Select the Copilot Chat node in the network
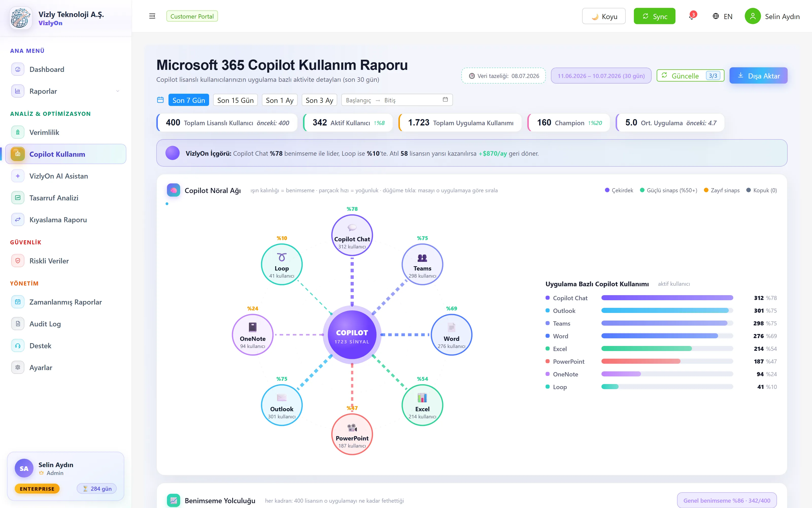This screenshot has width=812, height=508. tap(352, 235)
